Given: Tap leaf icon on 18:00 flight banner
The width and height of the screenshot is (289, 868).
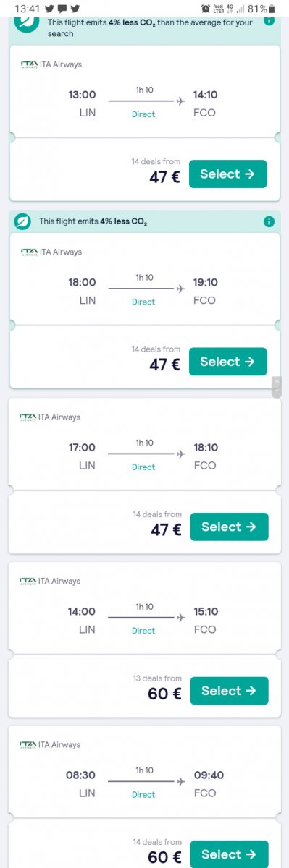Looking at the screenshot, I should pos(23,221).
